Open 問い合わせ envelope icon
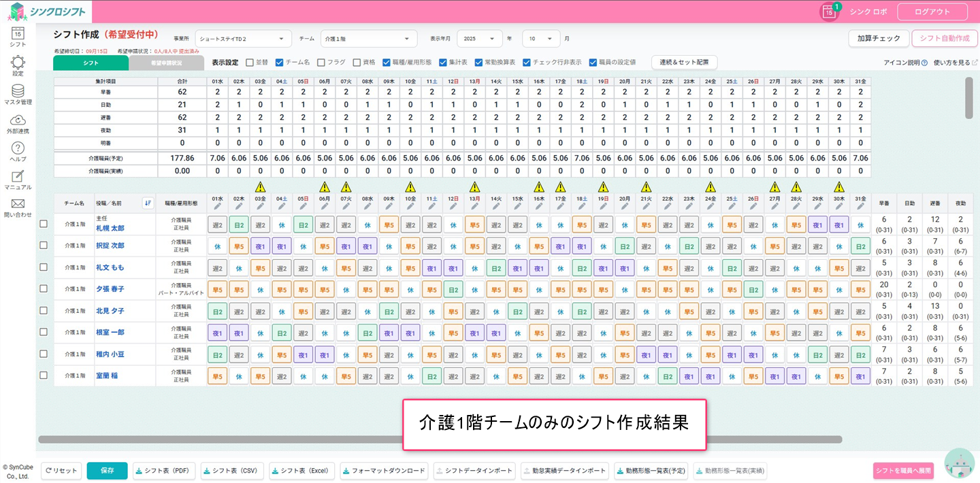This screenshot has height=483, width=980. coord(18,205)
